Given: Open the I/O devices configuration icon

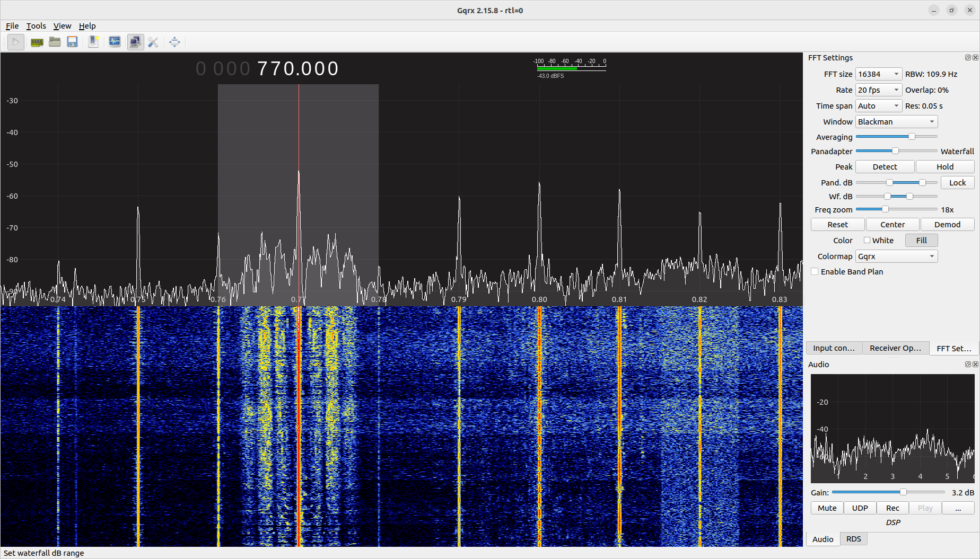Looking at the screenshot, I should coord(37,42).
